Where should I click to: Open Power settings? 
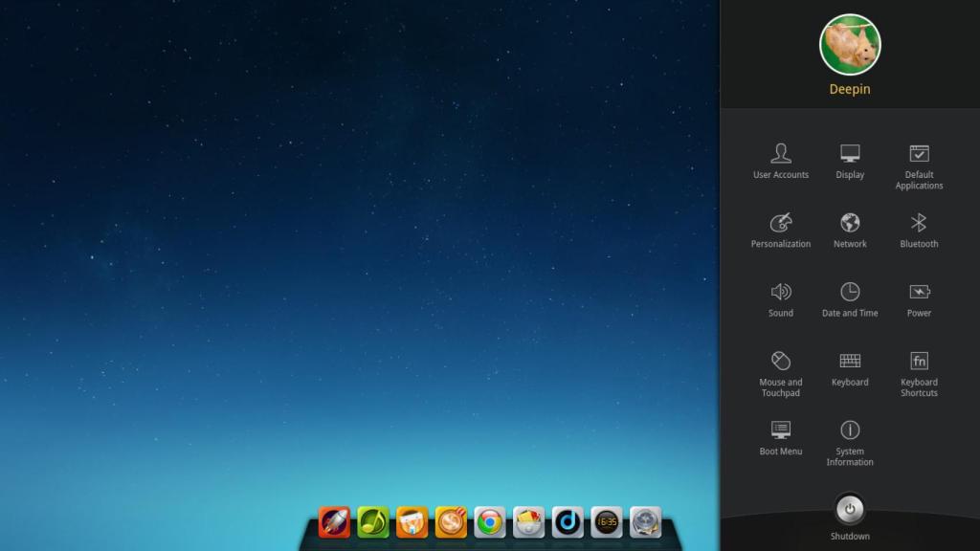[918, 298]
